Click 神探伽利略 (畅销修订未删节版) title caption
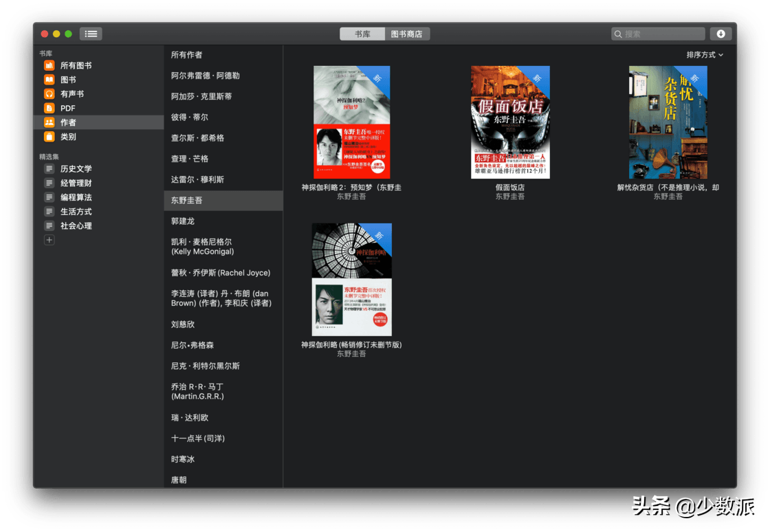This screenshot has width=770, height=532. [351, 345]
